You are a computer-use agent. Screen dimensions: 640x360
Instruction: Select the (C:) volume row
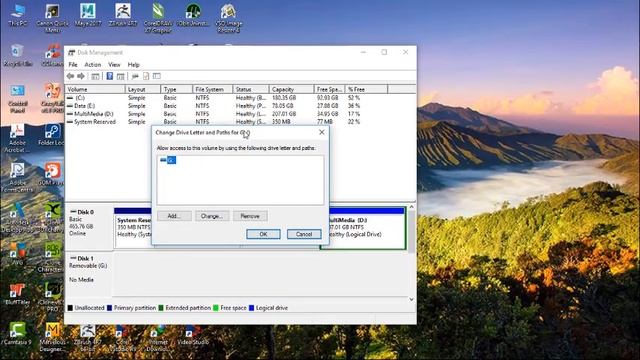[x=240, y=98]
